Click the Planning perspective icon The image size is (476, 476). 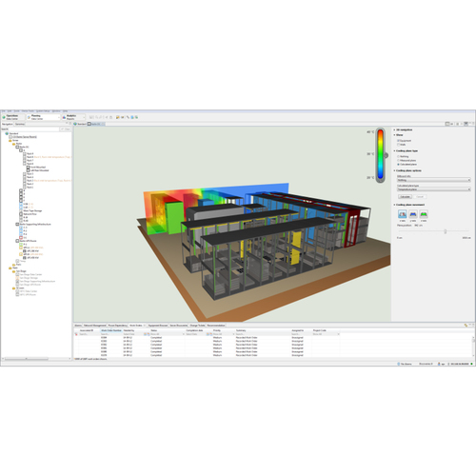click(x=29, y=117)
